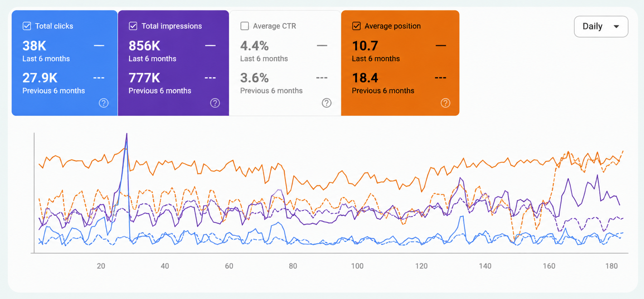The height and width of the screenshot is (299, 644).
Task: Enable the Average CTR checkbox
Action: coord(245,26)
